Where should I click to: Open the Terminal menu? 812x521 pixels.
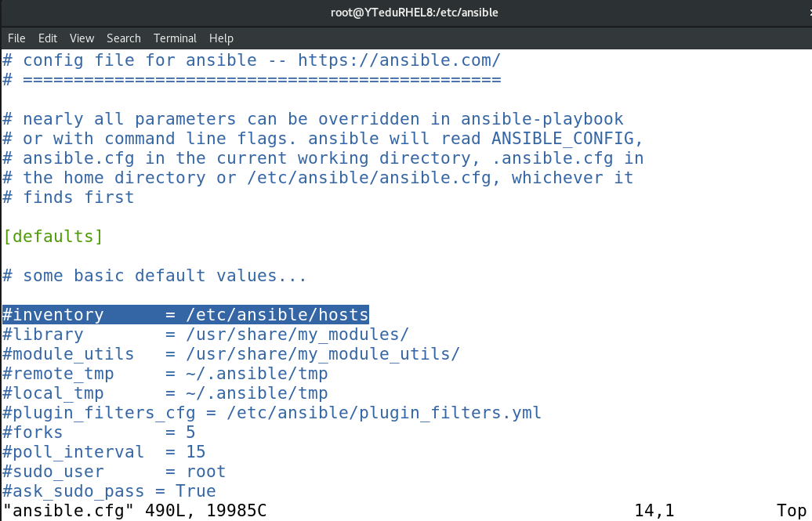point(175,38)
